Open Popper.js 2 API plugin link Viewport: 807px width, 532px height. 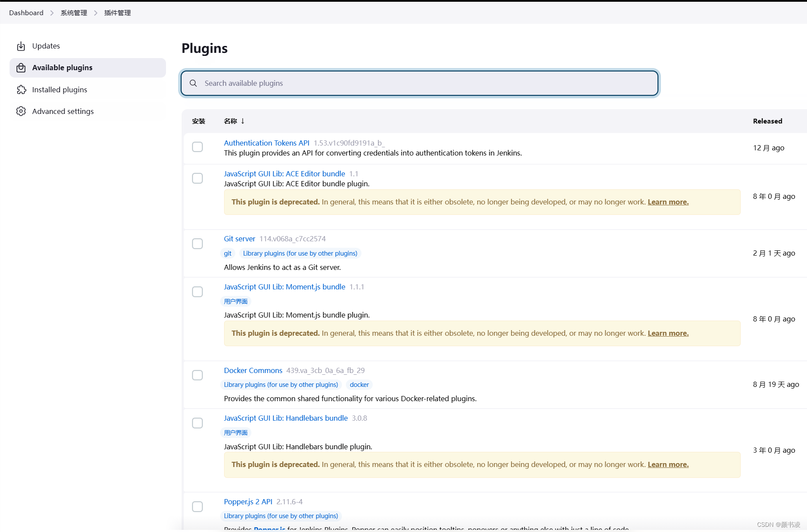coord(248,502)
